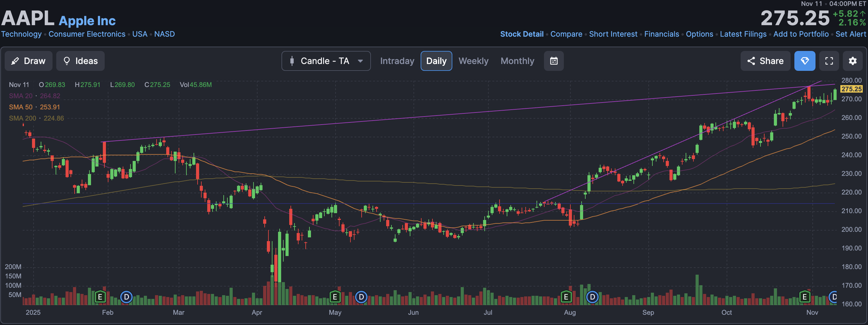Viewport: 868px width, 325px height.
Task: Switch to Weekly timeframe
Action: 473,61
